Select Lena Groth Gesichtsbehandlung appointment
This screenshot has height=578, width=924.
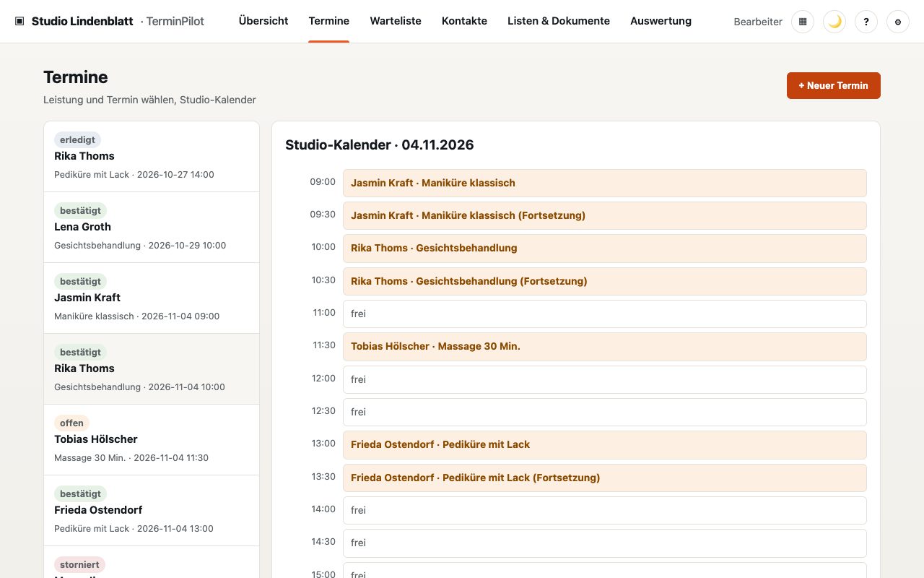(x=152, y=228)
